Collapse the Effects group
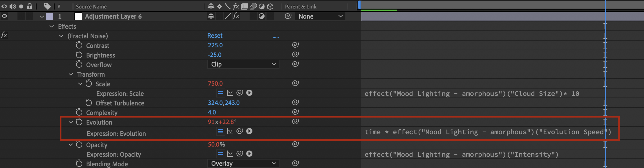644x168 pixels. tap(52, 26)
